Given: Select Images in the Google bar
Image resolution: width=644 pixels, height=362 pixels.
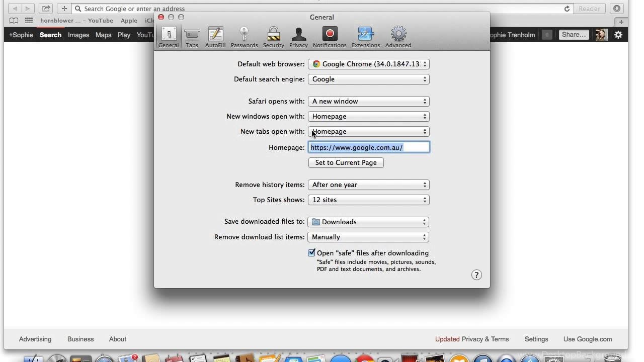Looking at the screenshot, I should pos(78,35).
